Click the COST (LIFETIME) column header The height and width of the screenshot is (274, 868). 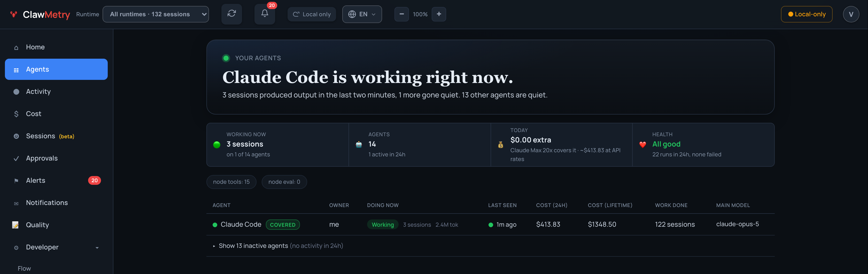pos(610,205)
